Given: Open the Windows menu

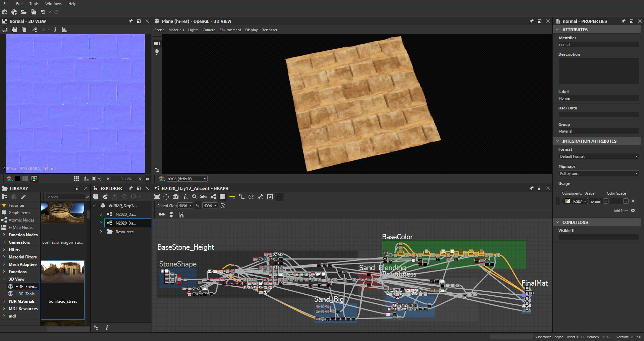Looking at the screenshot, I should [x=53, y=4].
